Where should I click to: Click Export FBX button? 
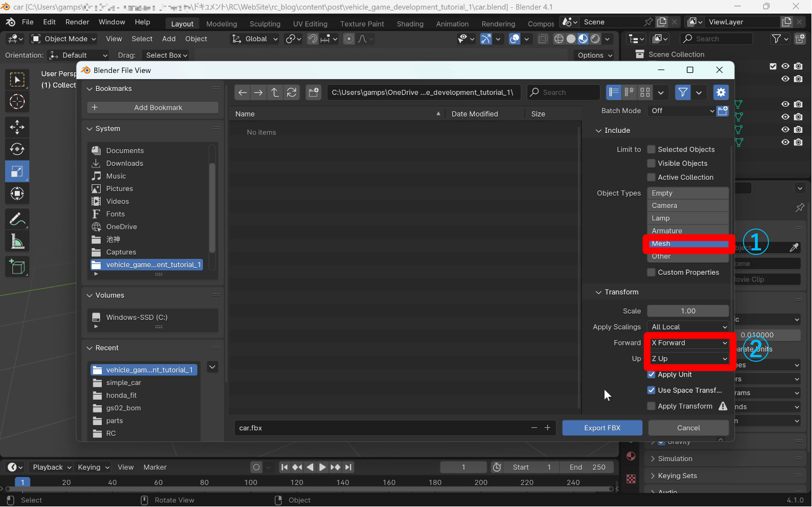602,428
